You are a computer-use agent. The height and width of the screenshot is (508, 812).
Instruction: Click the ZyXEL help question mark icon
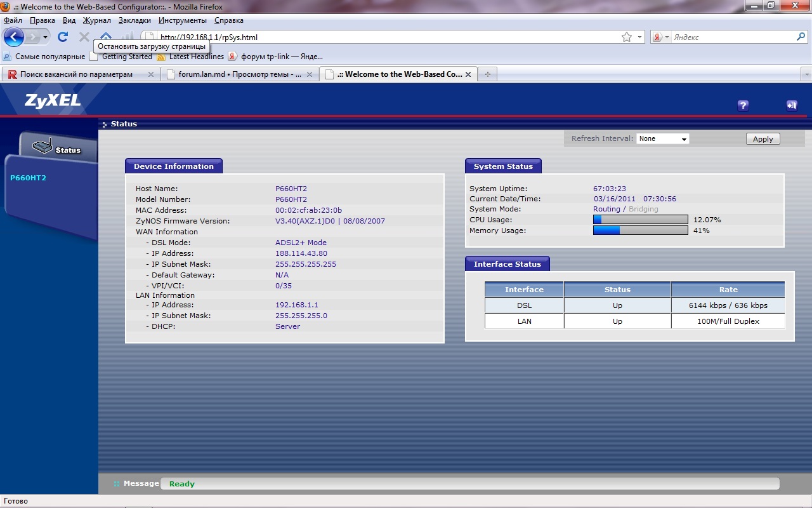pyautogui.click(x=743, y=106)
